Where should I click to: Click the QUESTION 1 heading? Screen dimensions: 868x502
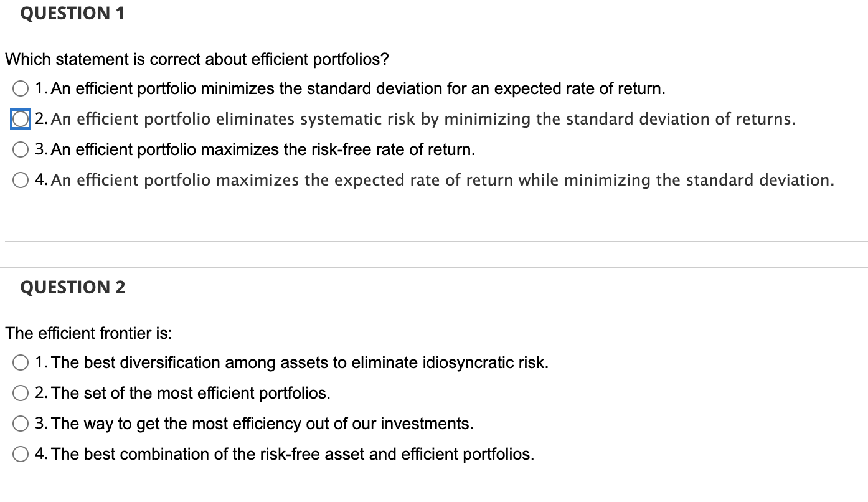[72, 13]
